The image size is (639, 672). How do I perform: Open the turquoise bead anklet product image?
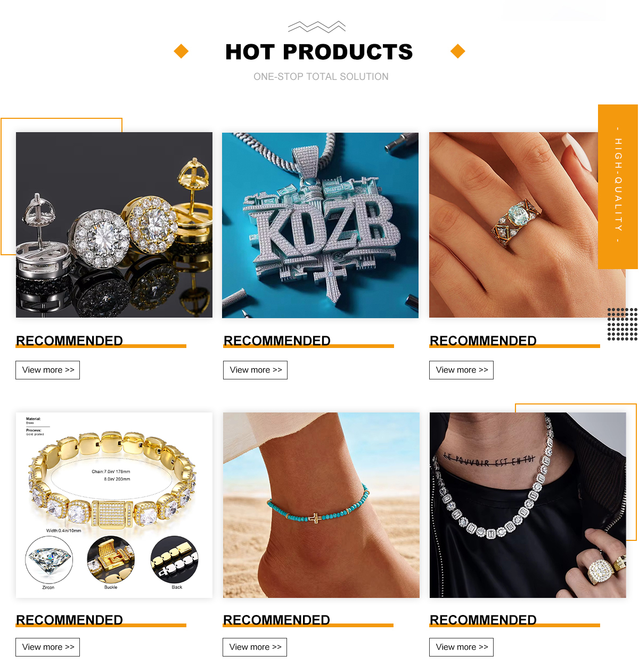coord(321,505)
